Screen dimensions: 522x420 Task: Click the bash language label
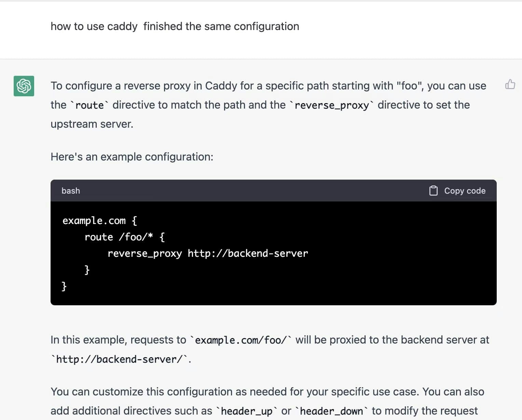[71, 191]
